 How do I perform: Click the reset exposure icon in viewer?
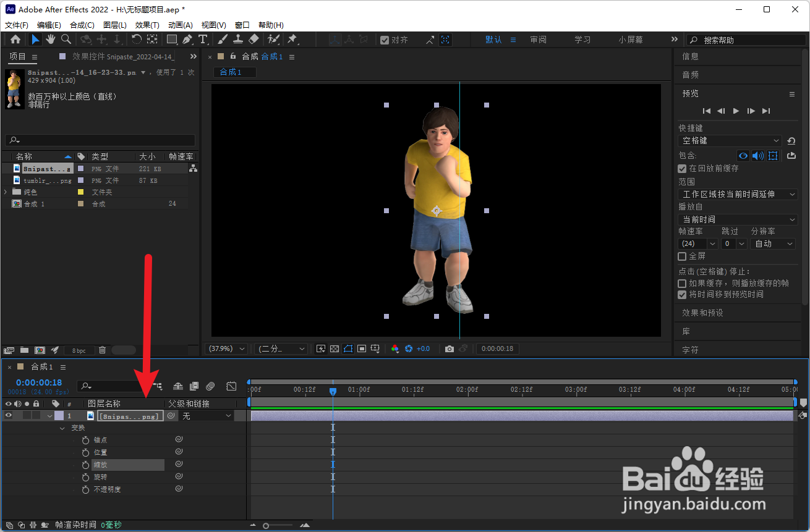pos(409,348)
